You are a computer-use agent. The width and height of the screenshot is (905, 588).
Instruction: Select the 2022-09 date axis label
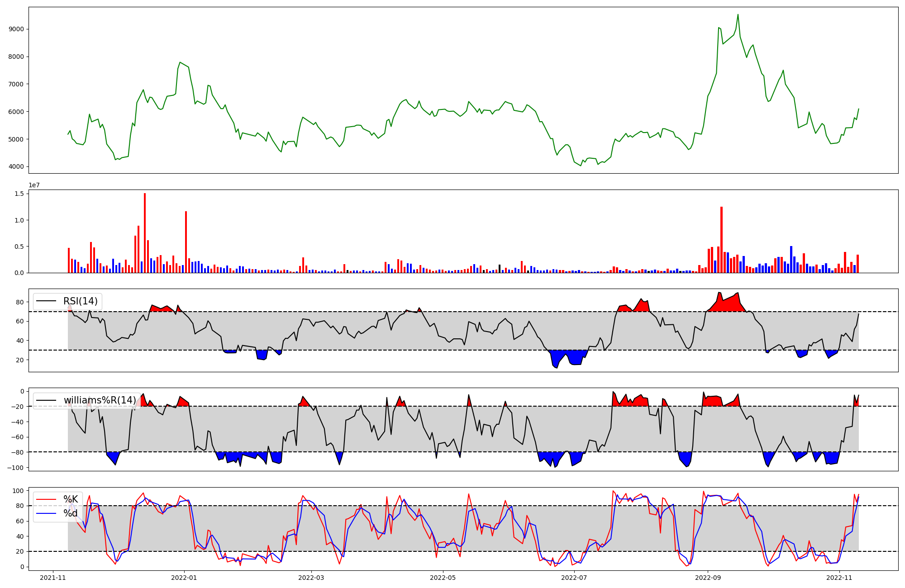point(707,578)
